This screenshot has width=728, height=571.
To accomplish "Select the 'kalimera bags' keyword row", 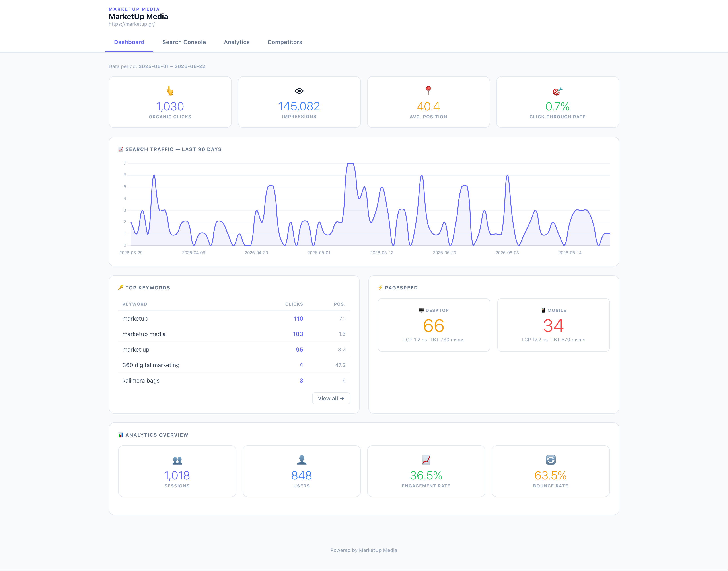I will tap(234, 380).
